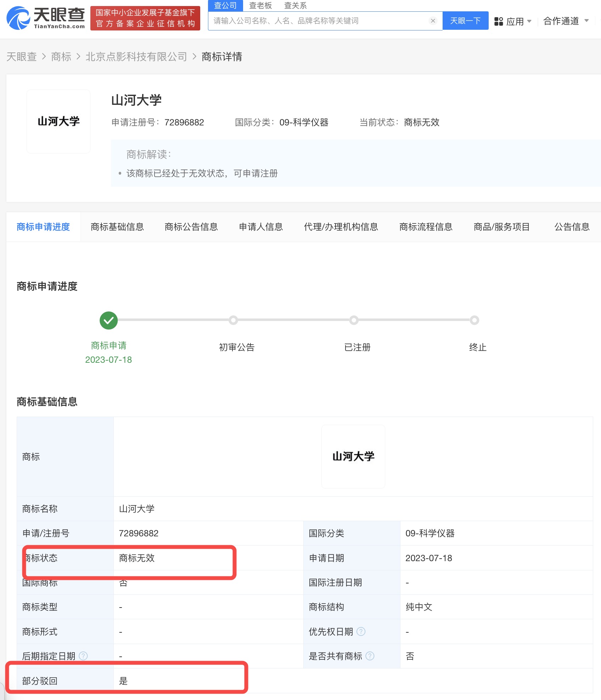Click the 初审公告 progress step marker

[x=233, y=320]
